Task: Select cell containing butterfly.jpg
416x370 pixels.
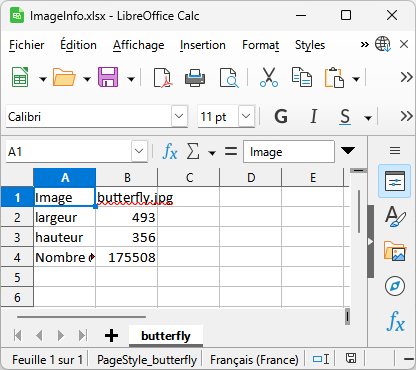Action: click(127, 197)
